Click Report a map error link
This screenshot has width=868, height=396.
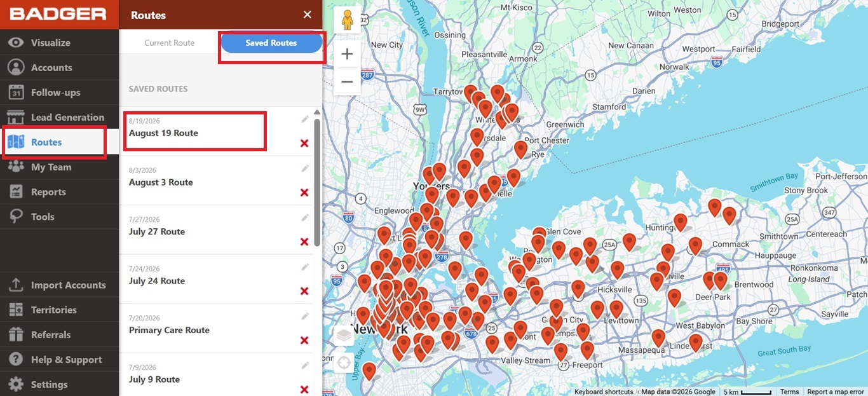tap(836, 392)
